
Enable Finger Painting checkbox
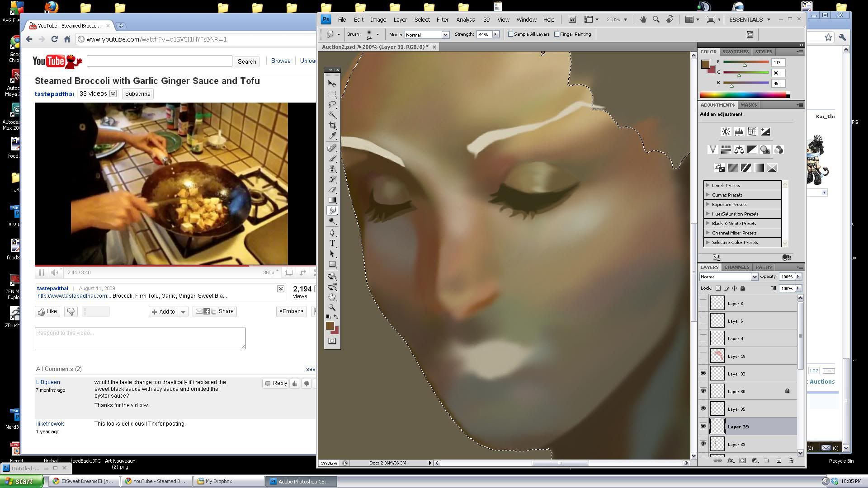(557, 34)
